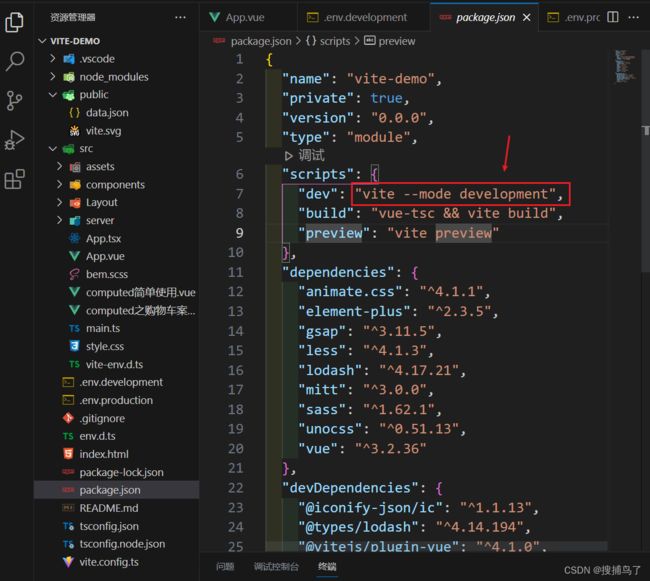This screenshot has height=581, width=650.
Task: Open the Extensions view icon
Action: pos(15,180)
